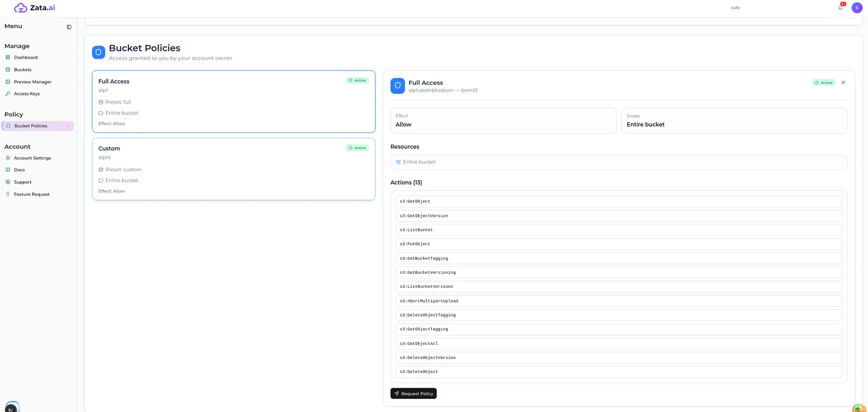The image size is (868, 412).
Task: Collapse the sidebar menu panel icon
Action: pyautogui.click(x=69, y=27)
